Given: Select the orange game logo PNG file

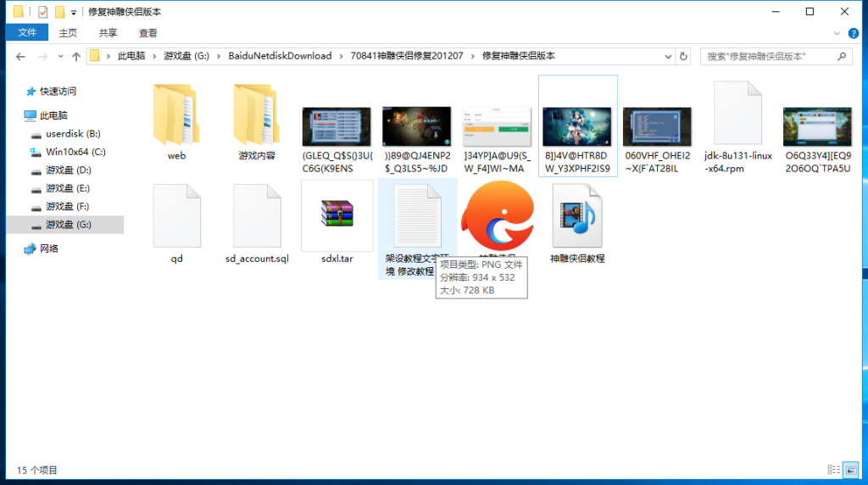Looking at the screenshot, I should (498, 216).
